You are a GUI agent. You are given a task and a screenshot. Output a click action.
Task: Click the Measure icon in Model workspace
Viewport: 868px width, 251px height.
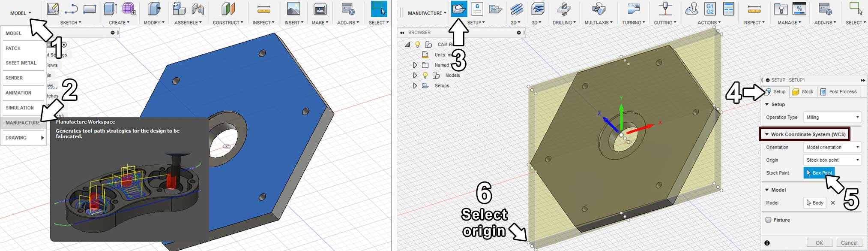click(x=264, y=9)
